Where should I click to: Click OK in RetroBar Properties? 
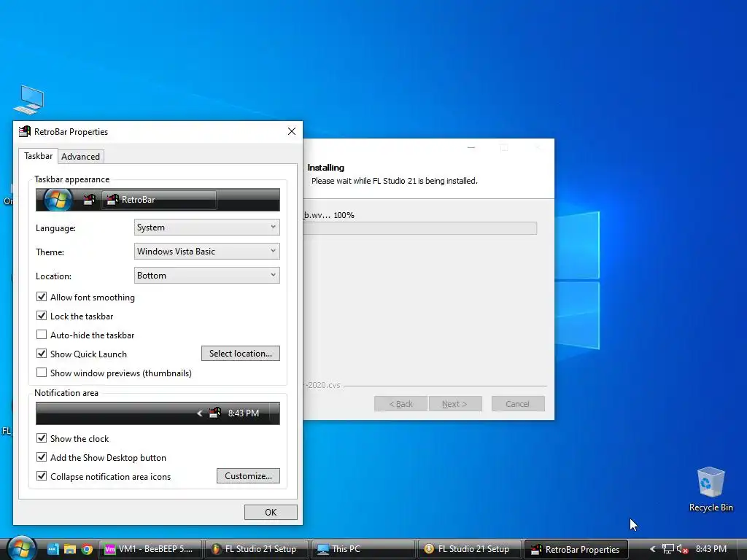[x=271, y=513]
